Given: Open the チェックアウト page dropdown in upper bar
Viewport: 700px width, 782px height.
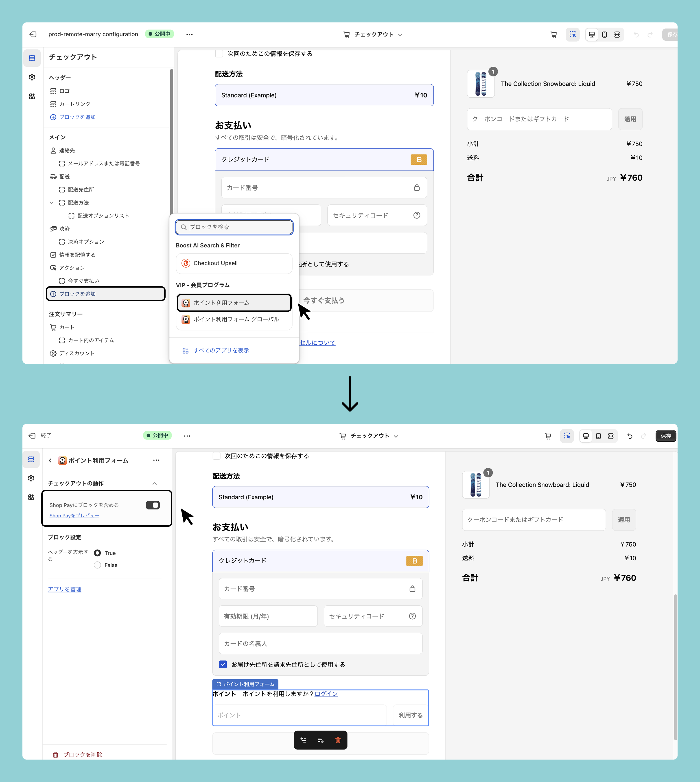Looking at the screenshot, I should [373, 35].
